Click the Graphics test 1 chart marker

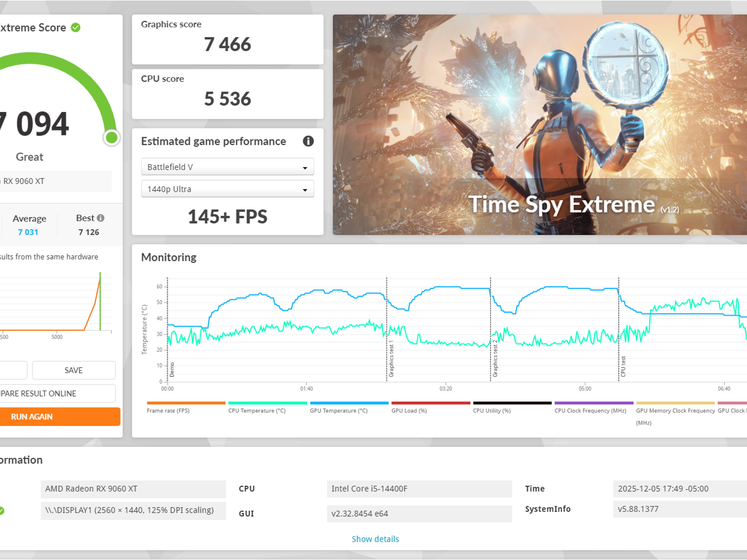(x=391, y=359)
